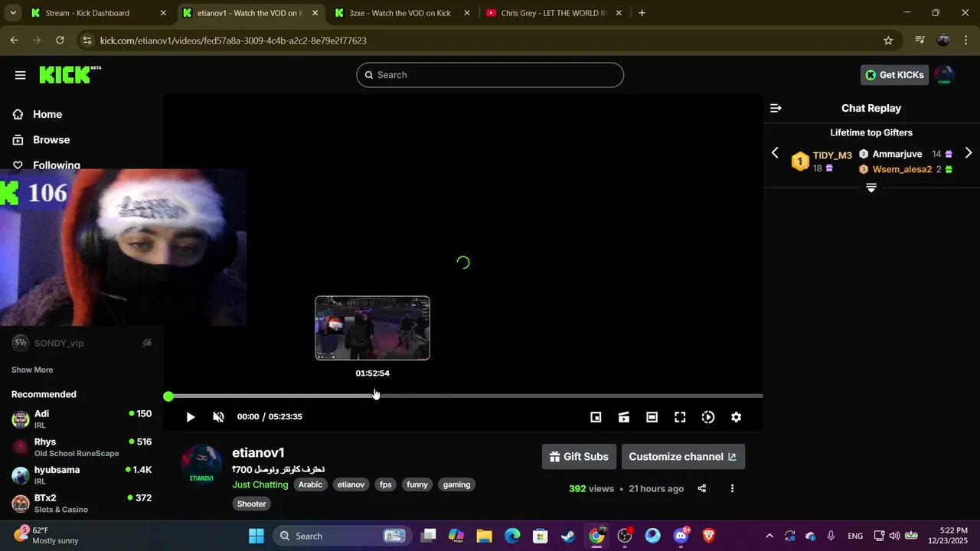Open the Just Chatting category
980x551 pixels.
pos(260,484)
